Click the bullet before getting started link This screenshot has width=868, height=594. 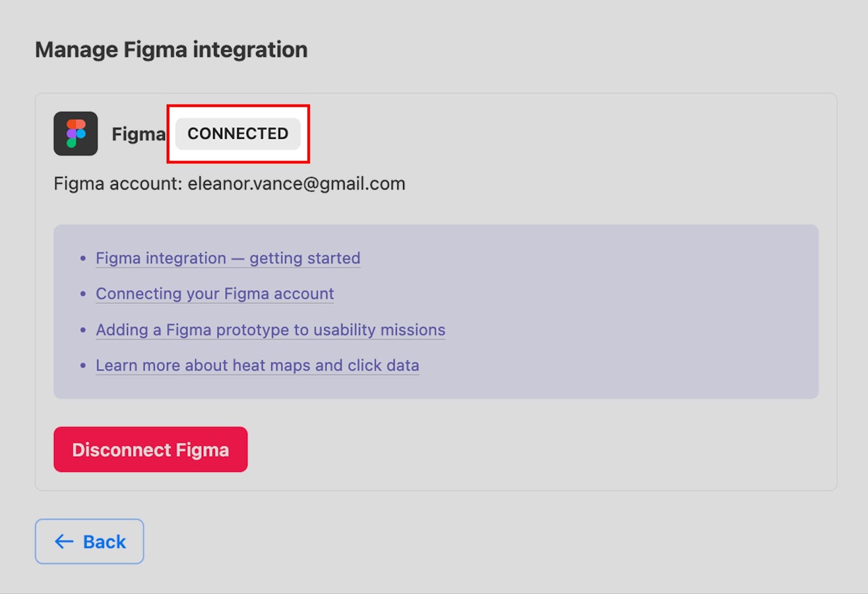click(x=83, y=259)
